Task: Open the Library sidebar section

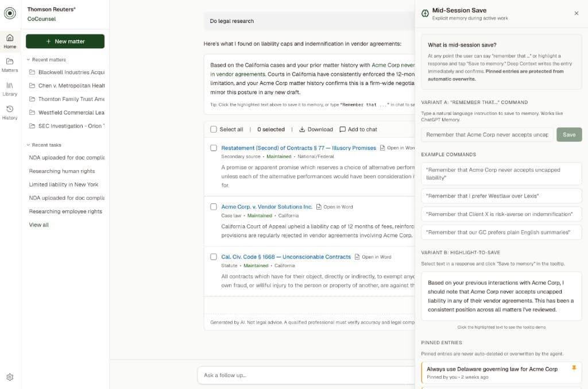Action: click(10, 89)
